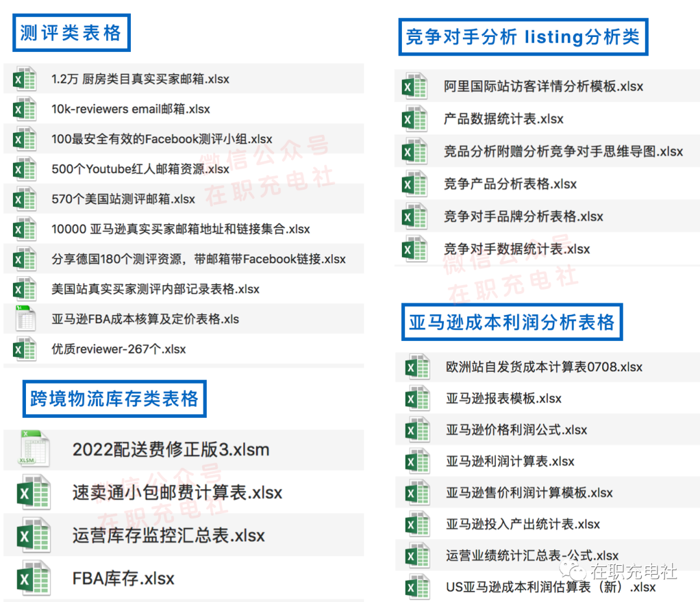
Task: Select the icon of 亚马逊价格利润公式.xlsx
Action: pos(417,430)
